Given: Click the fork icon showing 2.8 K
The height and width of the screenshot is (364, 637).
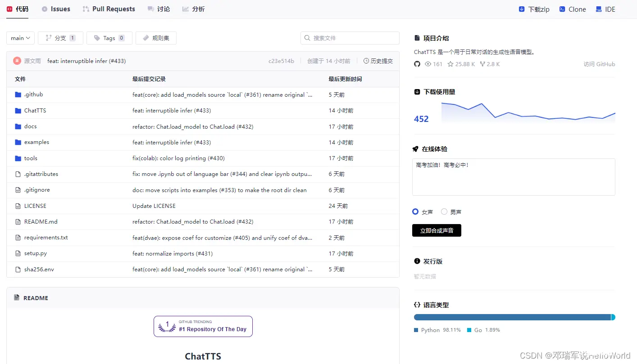Looking at the screenshot, I should coord(482,64).
